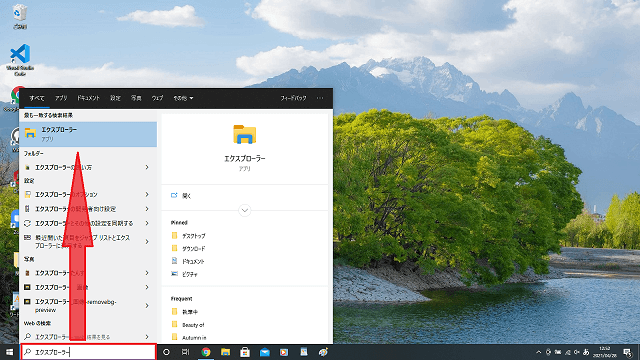Expand chevron for developer settings result
Image resolution: width=640 pixels, height=360 pixels.
[x=147, y=209]
